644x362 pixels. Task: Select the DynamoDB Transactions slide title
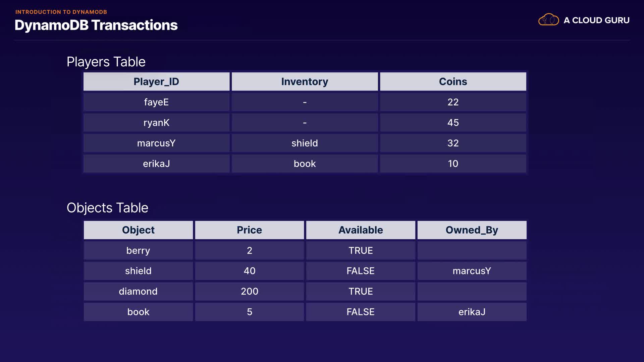(x=96, y=25)
